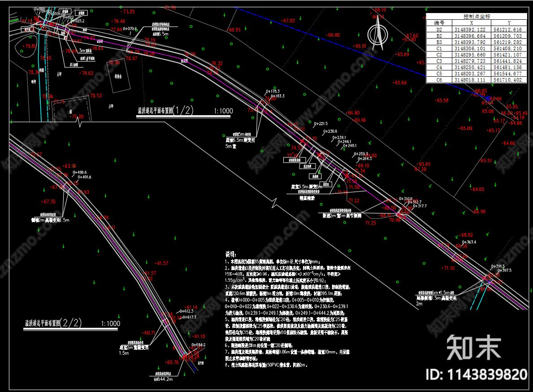Screen dimensions: 533x392
Task: Click X value "3148203.267" in the table
Action: 470,74
